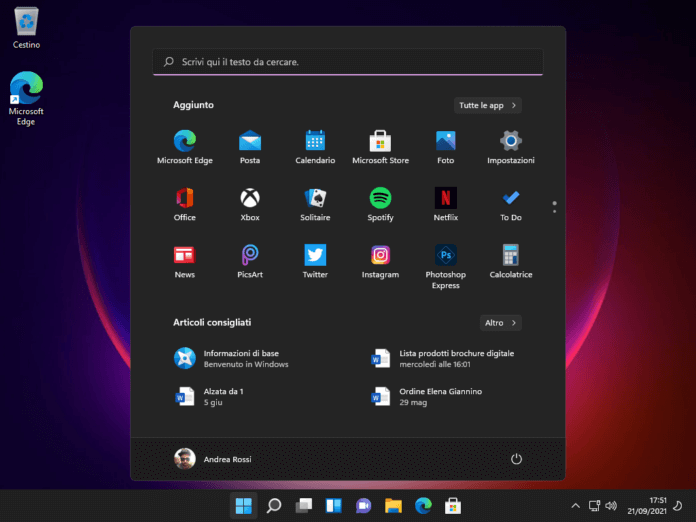Screen dimensions: 696x522
Task: Open File Explorer from the taskbar
Action: pos(393,506)
